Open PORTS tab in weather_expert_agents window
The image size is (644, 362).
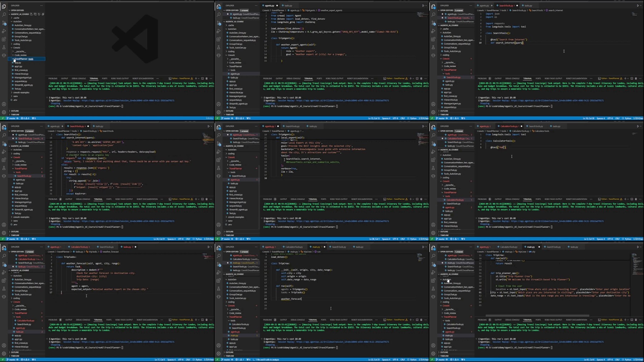pyautogui.click(x=319, y=78)
